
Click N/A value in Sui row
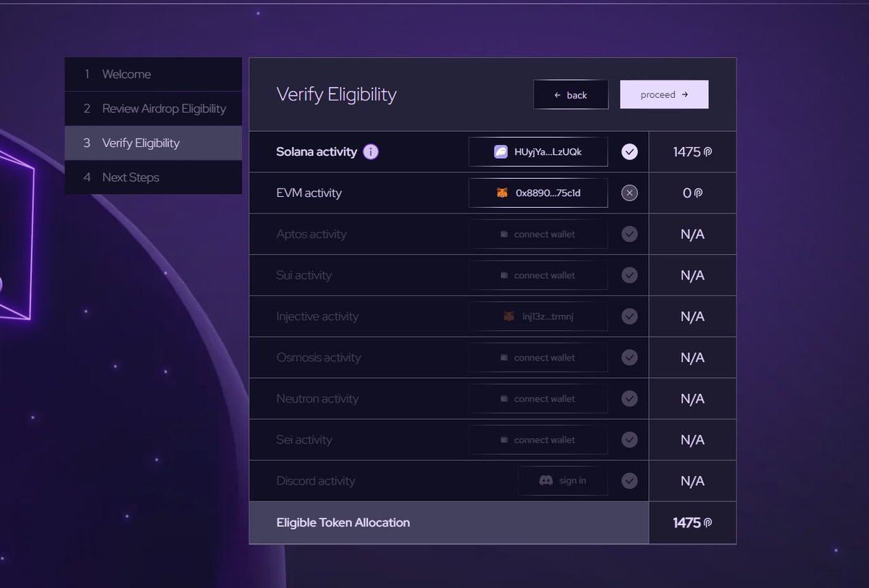(x=692, y=275)
